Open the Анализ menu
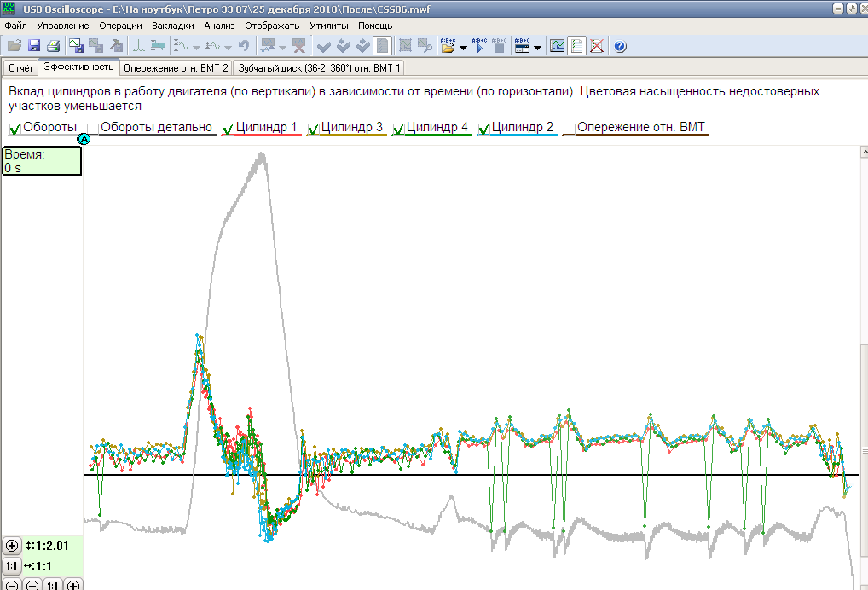 pos(219,26)
